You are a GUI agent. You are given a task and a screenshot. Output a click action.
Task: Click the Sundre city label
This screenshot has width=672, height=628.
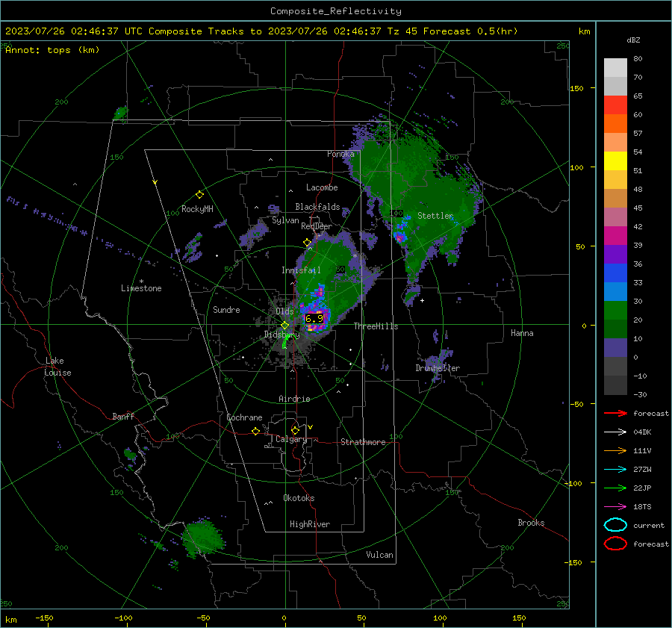pyautogui.click(x=226, y=309)
